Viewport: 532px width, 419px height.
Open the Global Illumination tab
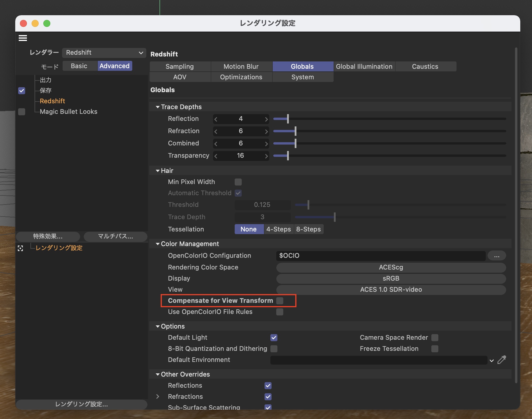(x=364, y=67)
